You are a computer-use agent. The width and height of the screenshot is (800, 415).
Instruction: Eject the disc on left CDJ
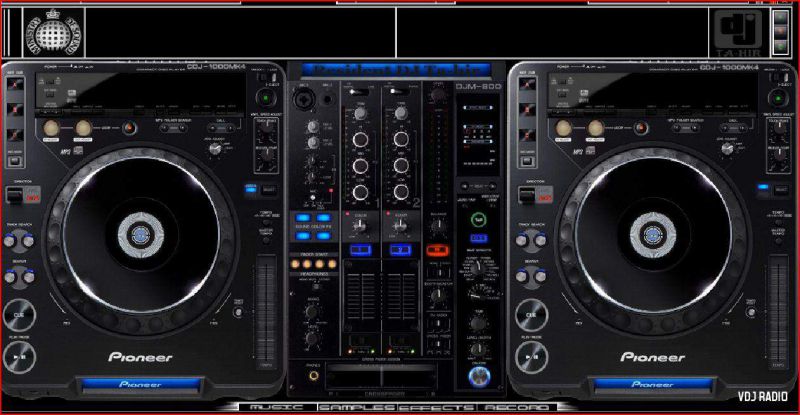[266, 97]
